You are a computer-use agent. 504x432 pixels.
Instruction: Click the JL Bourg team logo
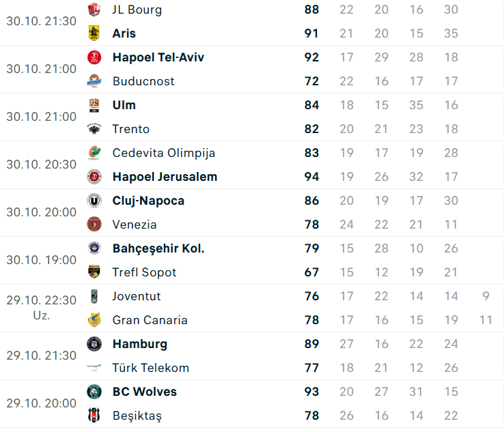(94, 10)
